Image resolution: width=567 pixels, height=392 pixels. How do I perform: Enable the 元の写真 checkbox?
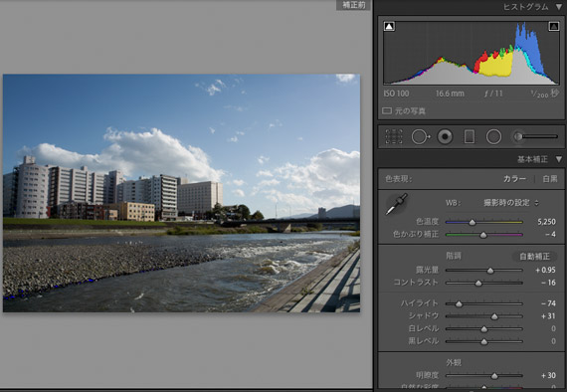[387, 110]
